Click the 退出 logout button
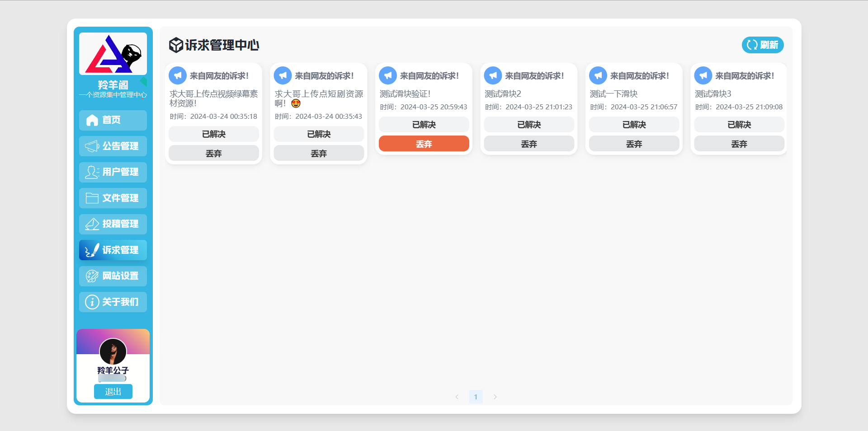This screenshot has height=431, width=868. [x=113, y=392]
